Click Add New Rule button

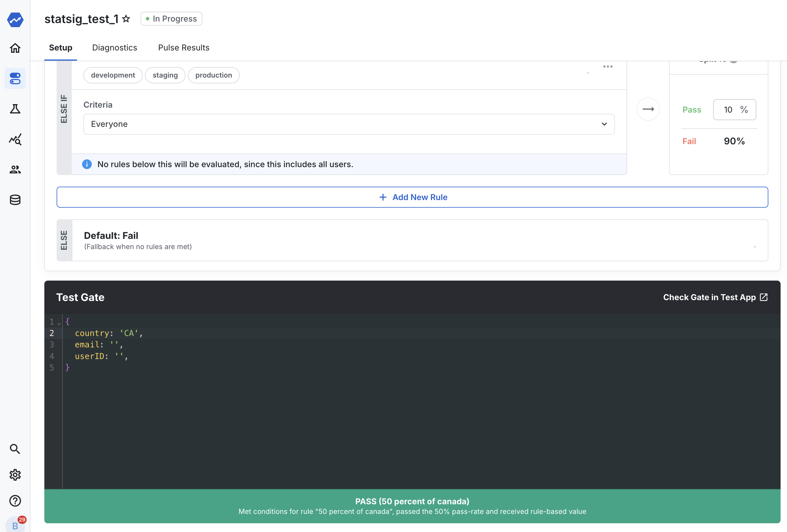point(412,197)
